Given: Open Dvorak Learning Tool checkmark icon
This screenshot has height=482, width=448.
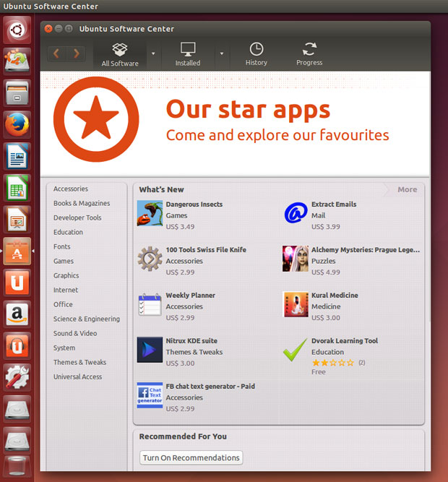Looking at the screenshot, I should click(x=295, y=350).
